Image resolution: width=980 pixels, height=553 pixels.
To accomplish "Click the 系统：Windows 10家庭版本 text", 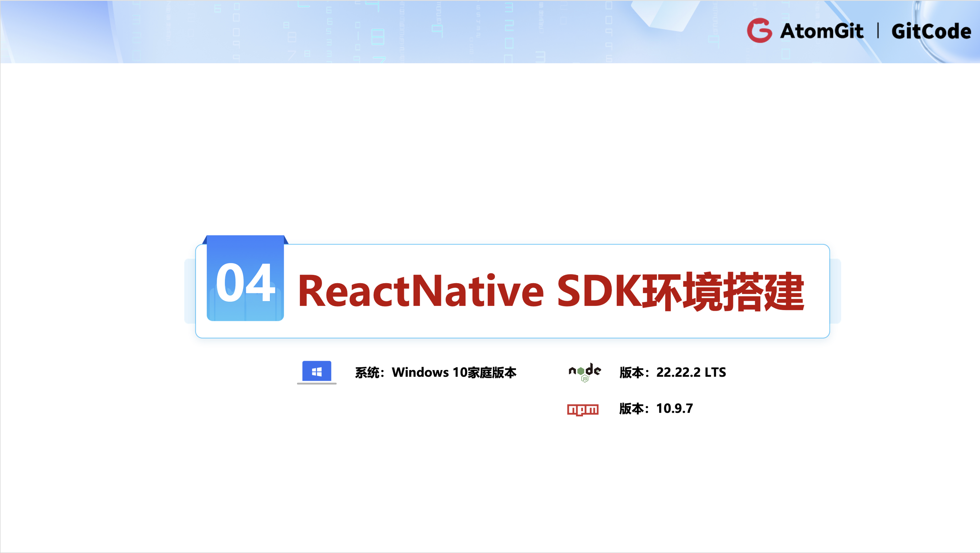I will [436, 372].
